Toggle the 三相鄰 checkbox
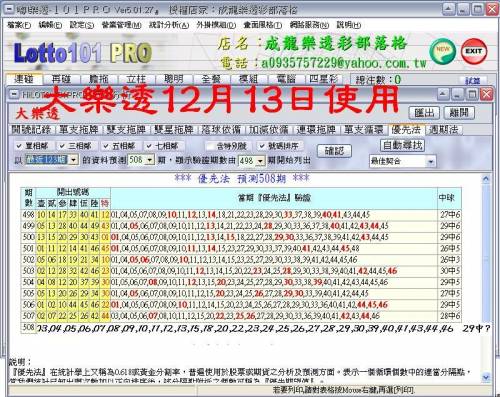The image size is (500, 397). pos(62,146)
